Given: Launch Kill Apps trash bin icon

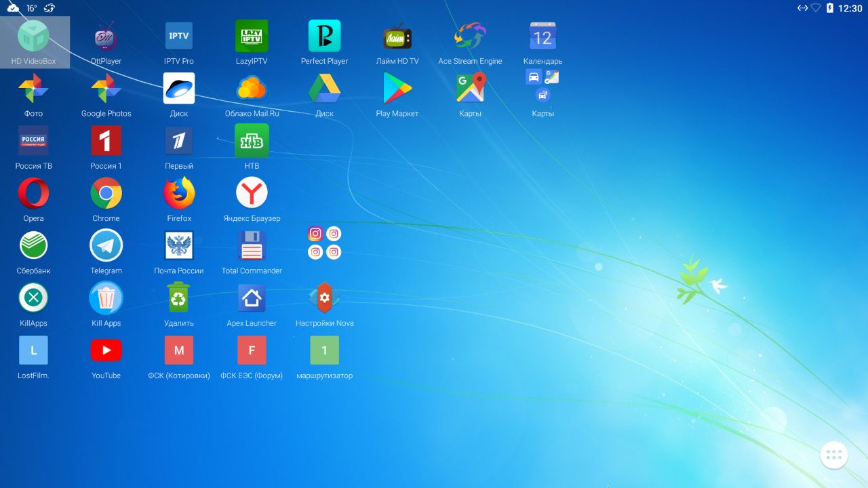Looking at the screenshot, I should point(106,298).
